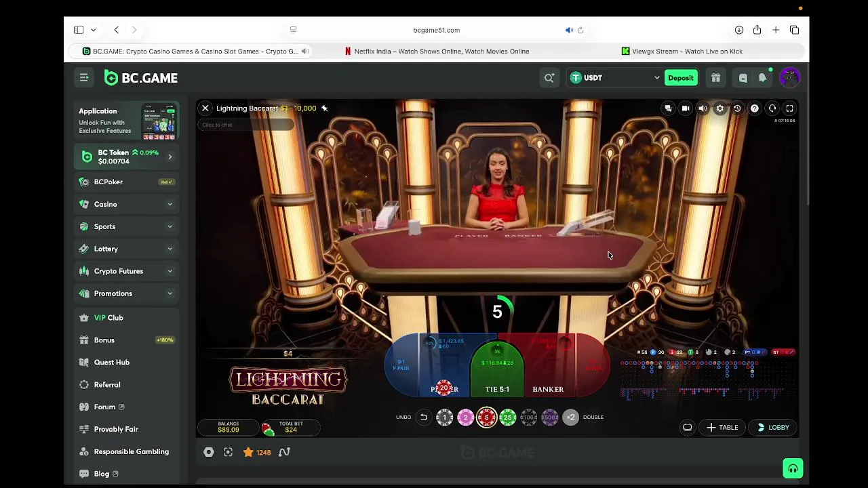The width and height of the screenshot is (868, 488).
Task: Open Quest Hub in the sidebar
Action: 126,363
